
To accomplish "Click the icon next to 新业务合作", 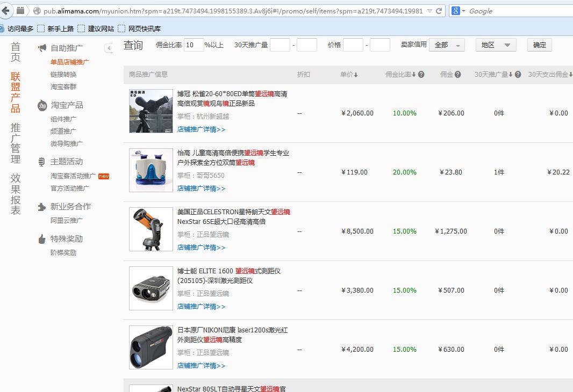I will pos(42,207).
